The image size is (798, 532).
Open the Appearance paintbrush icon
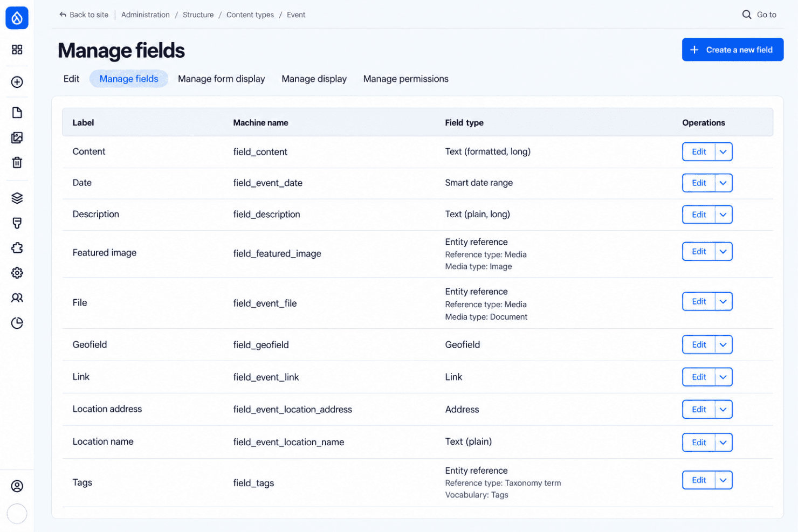pos(17,223)
